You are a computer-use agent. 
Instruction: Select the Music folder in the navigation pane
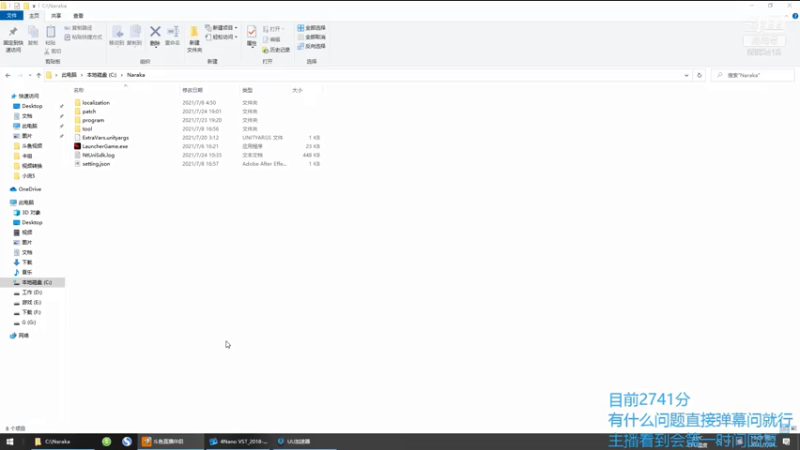coord(27,272)
